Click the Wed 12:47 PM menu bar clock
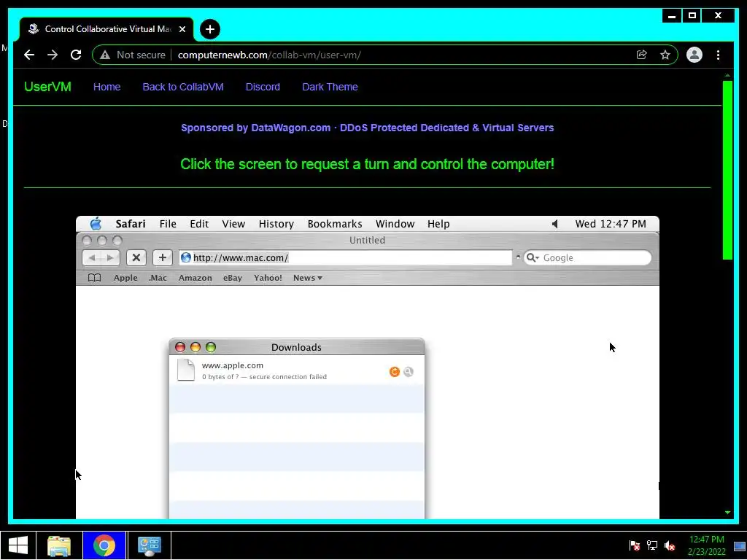The height and width of the screenshot is (560, 747). (x=611, y=224)
